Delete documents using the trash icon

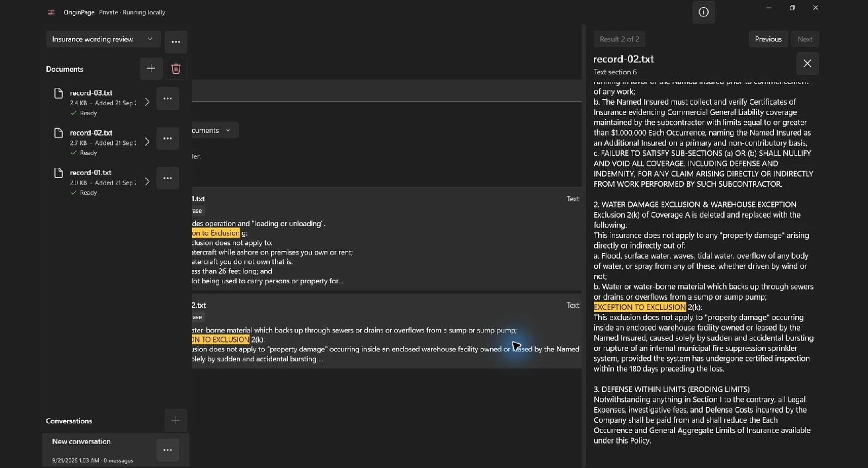click(x=176, y=68)
